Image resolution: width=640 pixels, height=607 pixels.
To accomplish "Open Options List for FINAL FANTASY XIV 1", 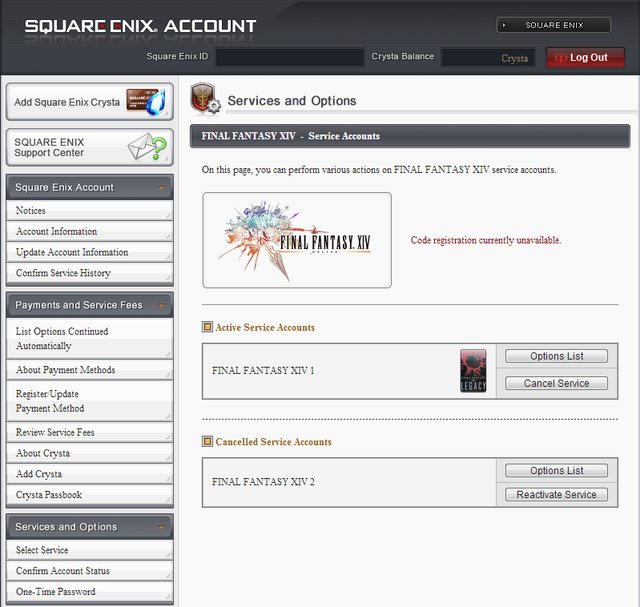I will click(556, 356).
